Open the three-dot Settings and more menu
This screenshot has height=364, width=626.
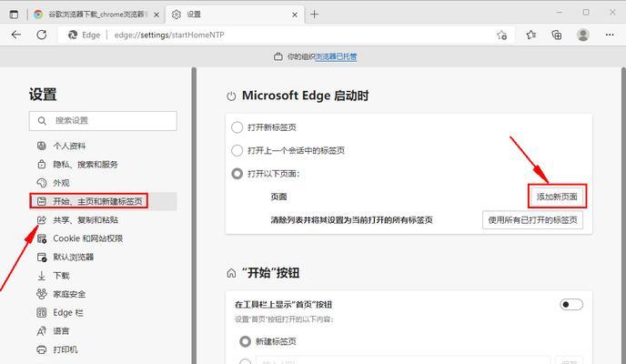pos(610,35)
